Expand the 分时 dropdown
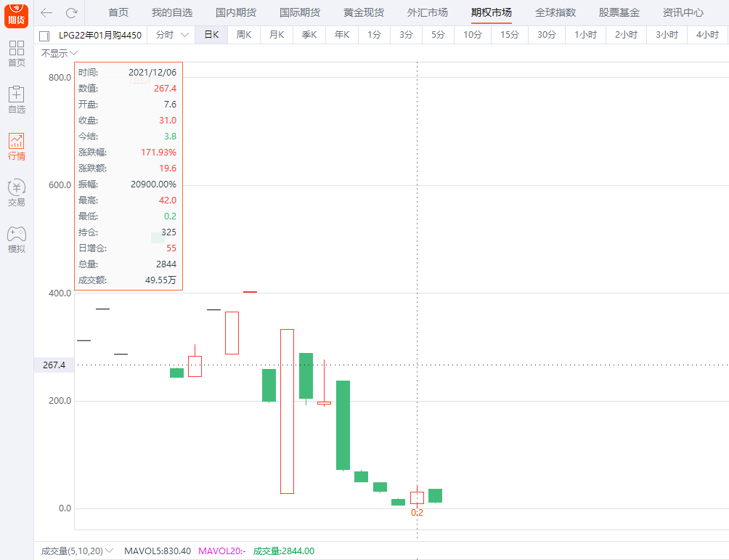 pyautogui.click(x=171, y=35)
